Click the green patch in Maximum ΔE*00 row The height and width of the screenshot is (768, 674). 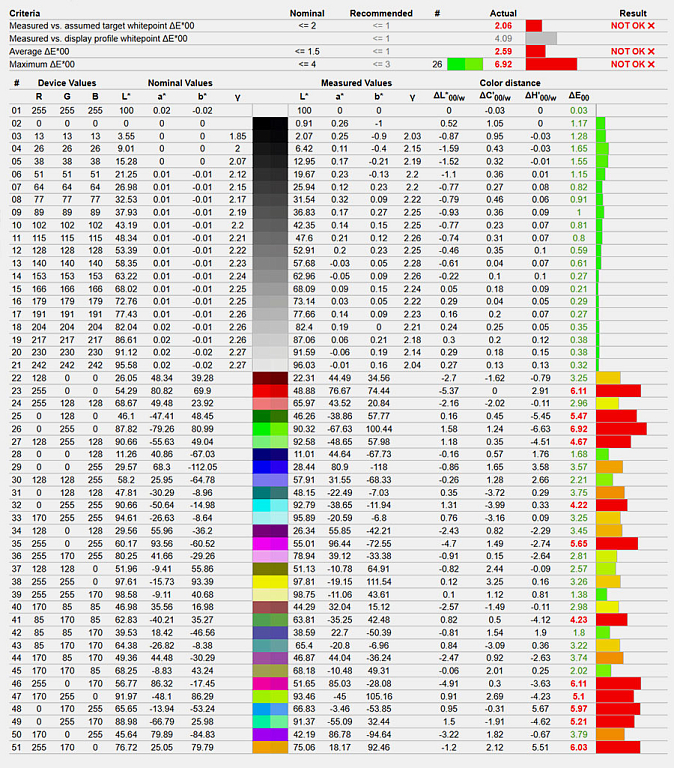[458, 63]
